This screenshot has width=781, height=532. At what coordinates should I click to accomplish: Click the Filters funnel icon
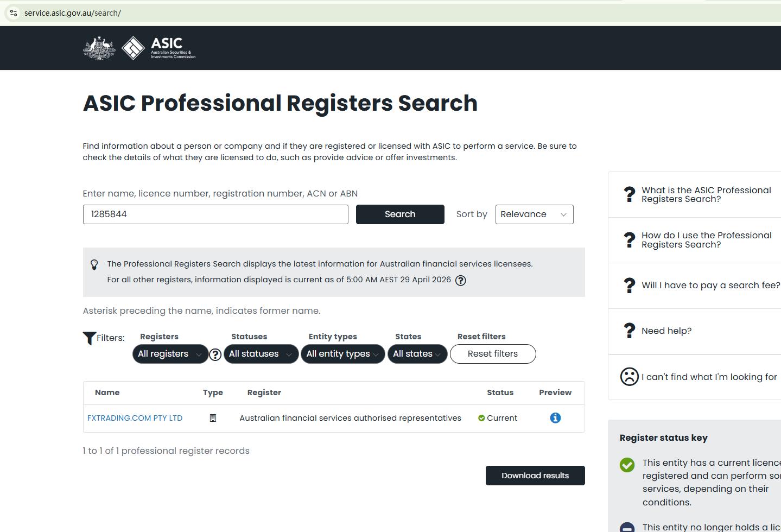coord(90,338)
